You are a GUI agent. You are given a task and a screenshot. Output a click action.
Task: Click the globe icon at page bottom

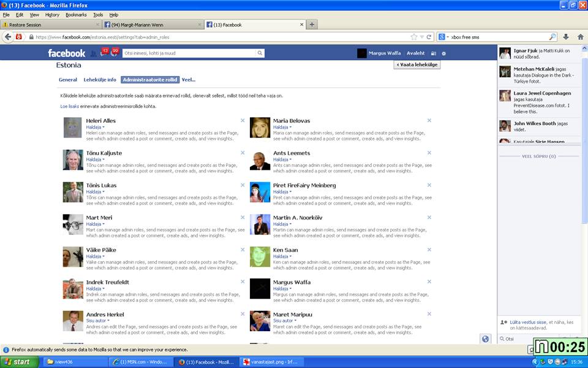[x=485, y=339]
